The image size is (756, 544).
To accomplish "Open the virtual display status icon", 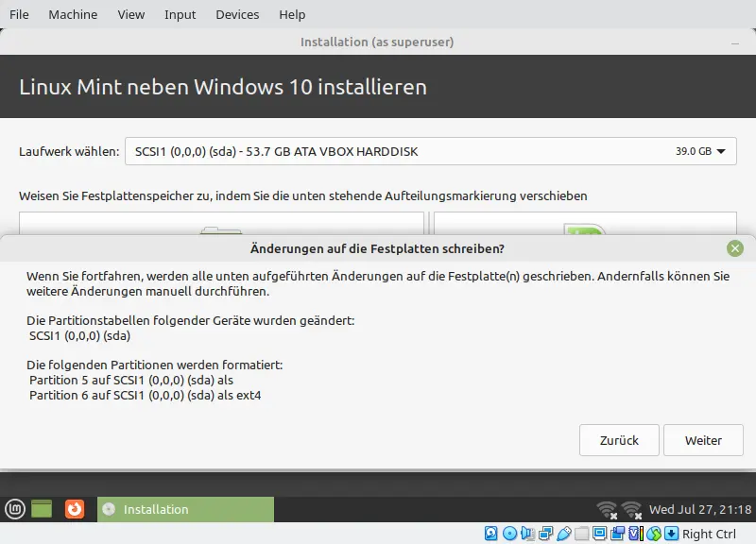I will click(600, 534).
